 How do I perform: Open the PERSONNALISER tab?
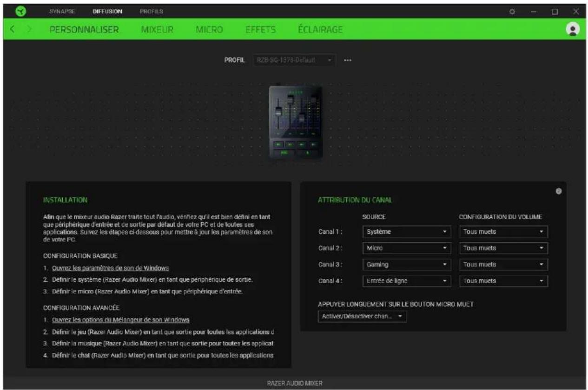(x=84, y=30)
